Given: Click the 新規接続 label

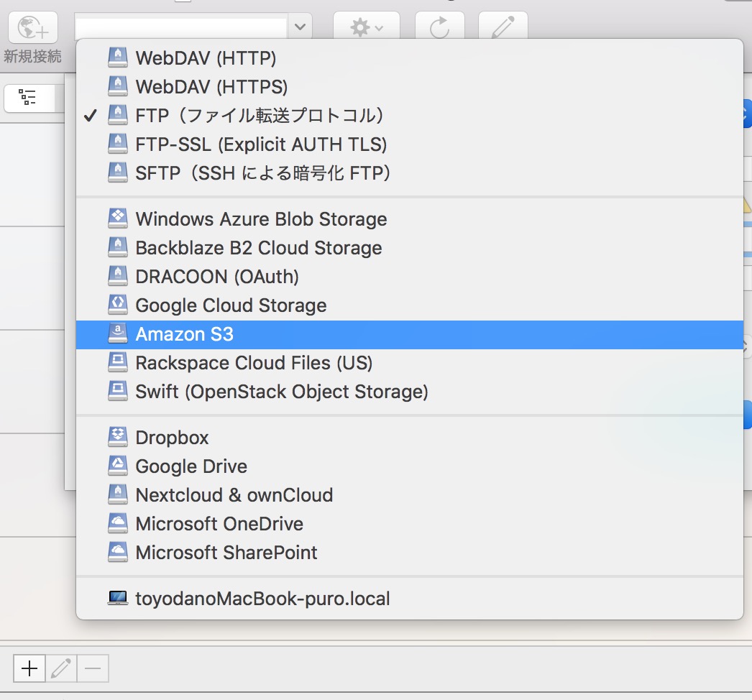Looking at the screenshot, I should (x=32, y=57).
